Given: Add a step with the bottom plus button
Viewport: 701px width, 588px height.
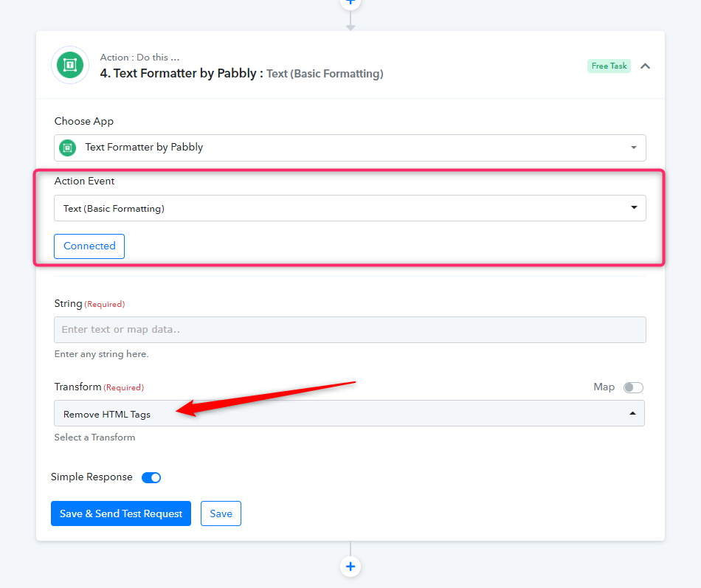Looking at the screenshot, I should pos(350,567).
